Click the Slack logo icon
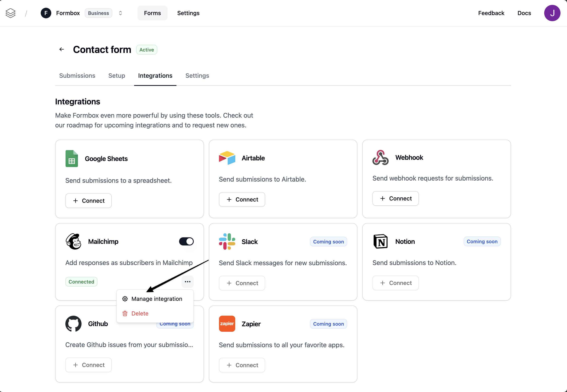Image resolution: width=567 pixels, height=392 pixels. (227, 241)
